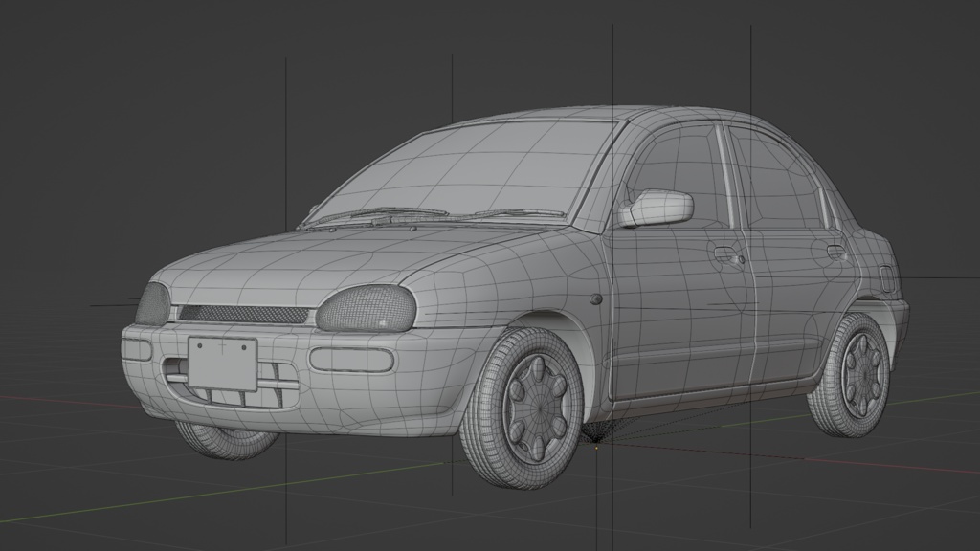The image size is (980, 551).
Task: Select the car's side mirror
Action: coord(657,208)
